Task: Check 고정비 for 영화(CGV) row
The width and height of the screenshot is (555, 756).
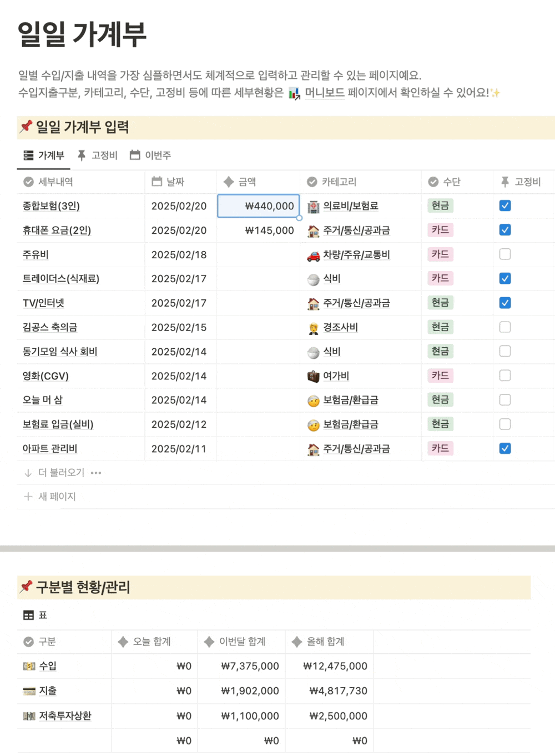Action: click(505, 376)
